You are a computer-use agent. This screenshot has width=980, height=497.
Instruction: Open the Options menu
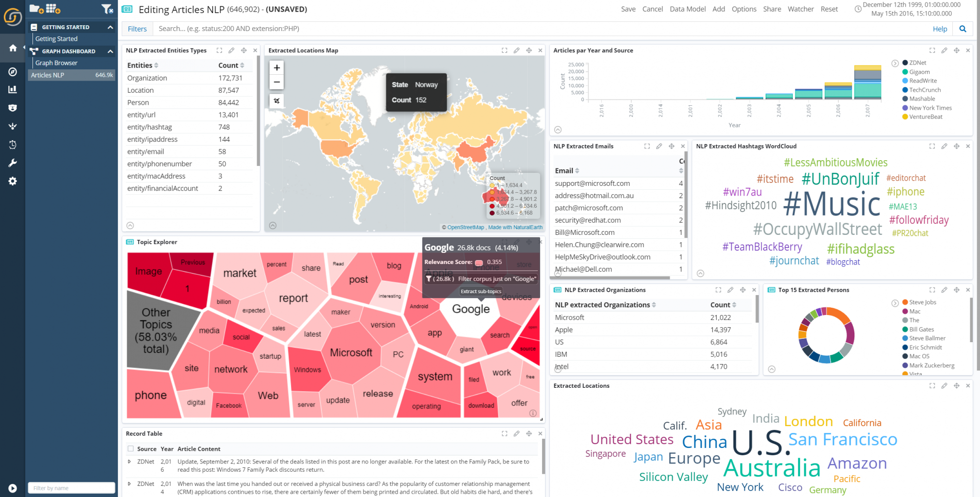744,9
